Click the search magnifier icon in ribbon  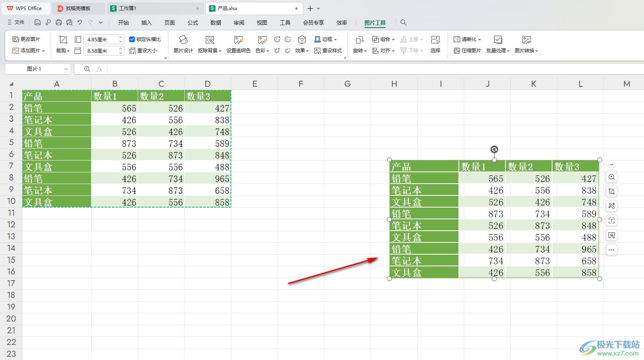click(403, 23)
